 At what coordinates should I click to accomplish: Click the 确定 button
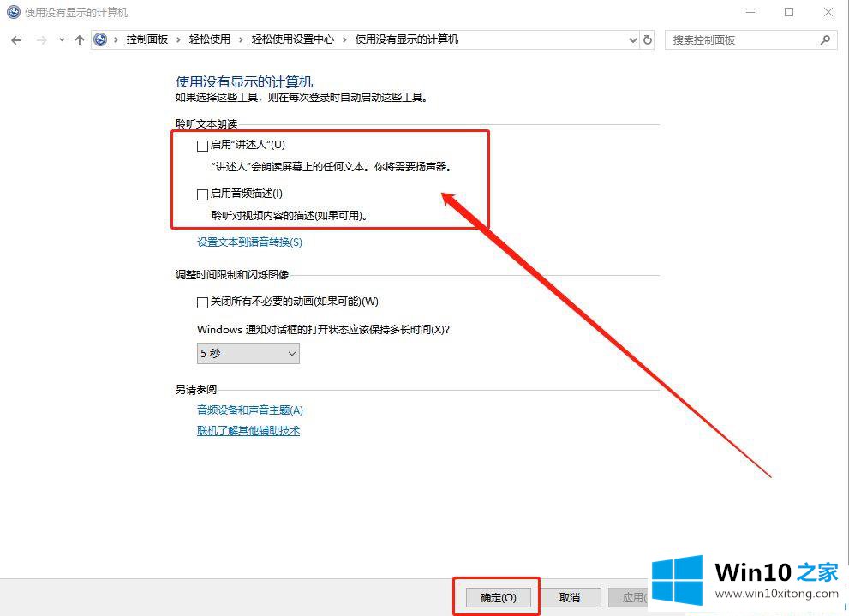tap(498, 598)
